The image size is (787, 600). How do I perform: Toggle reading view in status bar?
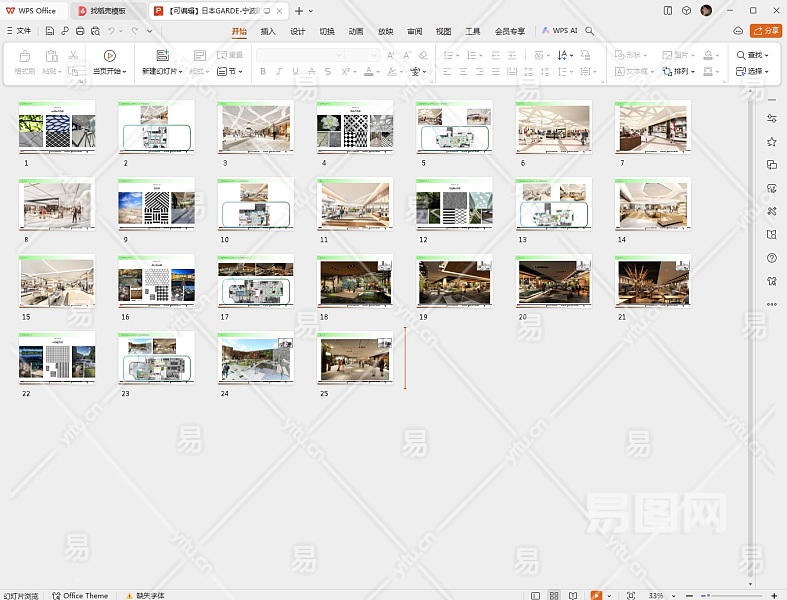(x=573, y=595)
